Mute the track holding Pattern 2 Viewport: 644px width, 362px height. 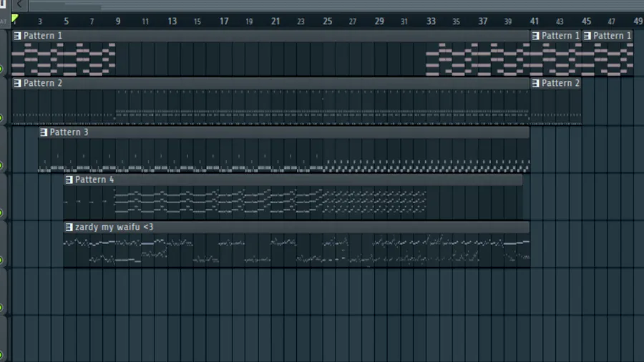1,118
